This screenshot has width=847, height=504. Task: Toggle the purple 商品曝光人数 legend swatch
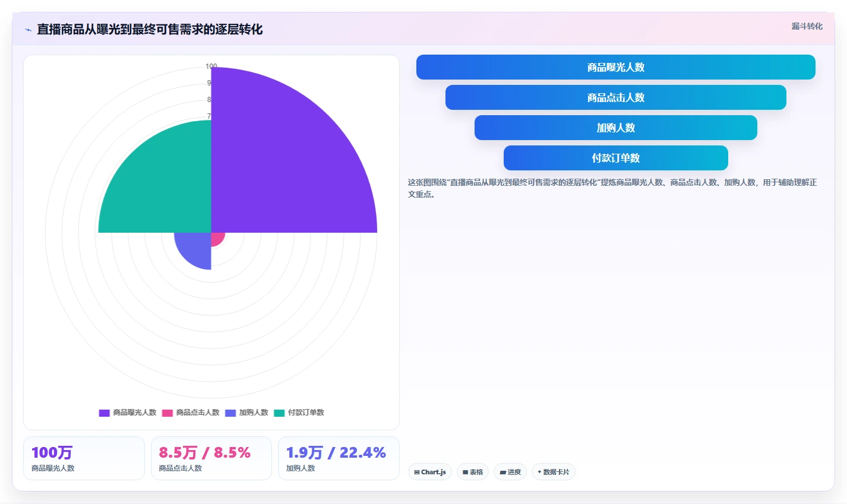click(x=104, y=413)
